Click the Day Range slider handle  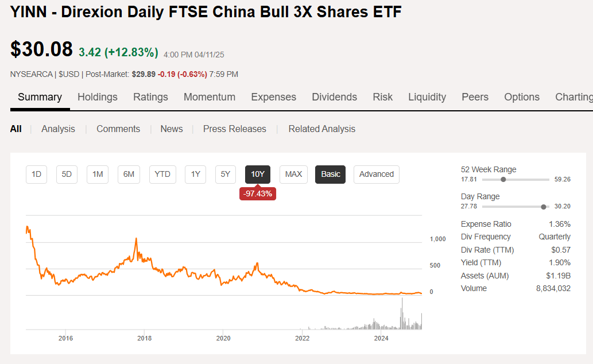coord(543,206)
